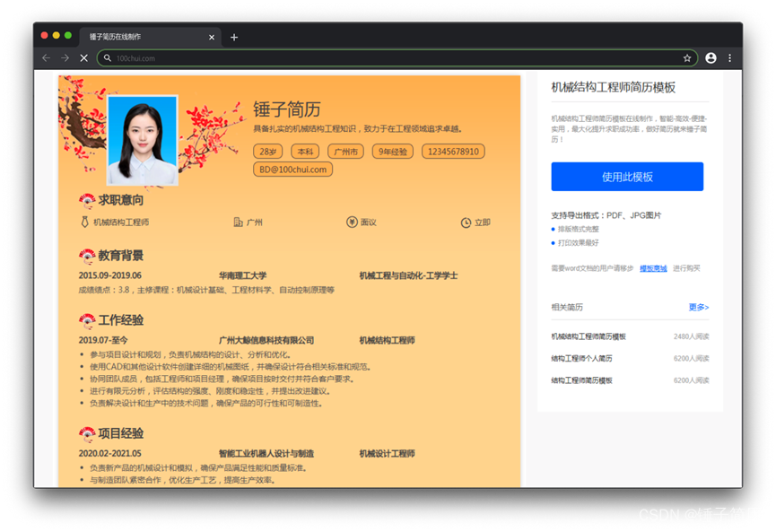This screenshot has height=532, width=776.
Task: Open the browser profile account icon
Action: pos(711,58)
